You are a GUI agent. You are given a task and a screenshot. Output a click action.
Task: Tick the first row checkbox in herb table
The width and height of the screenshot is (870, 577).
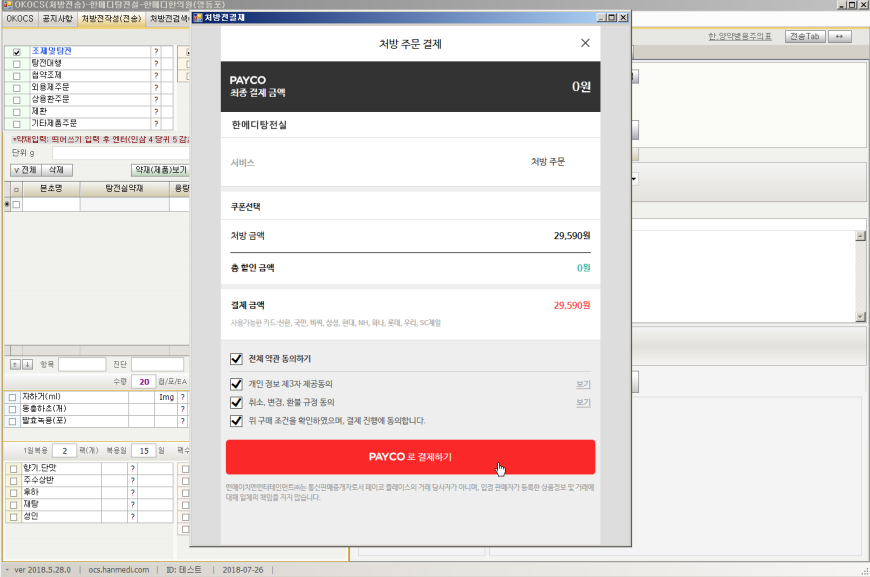(16, 204)
